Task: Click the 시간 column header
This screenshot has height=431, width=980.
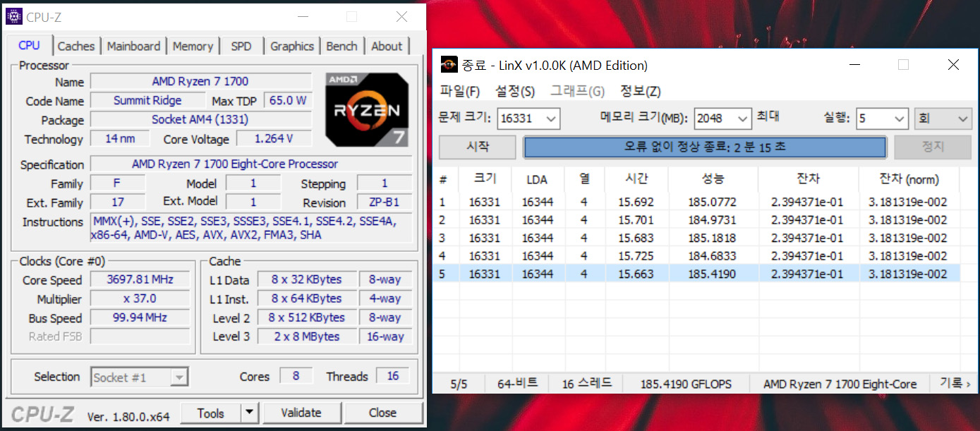Action: [636, 179]
